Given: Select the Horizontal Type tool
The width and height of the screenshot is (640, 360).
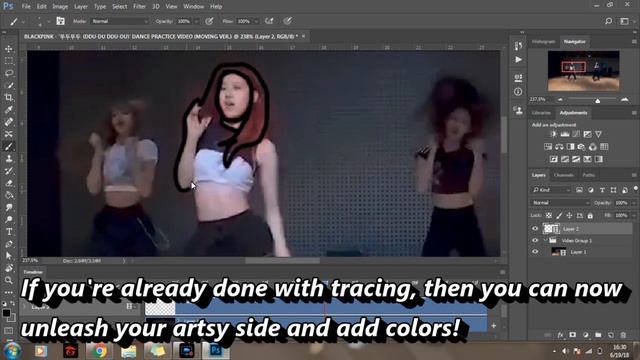Looking at the screenshot, I should (9, 232).
